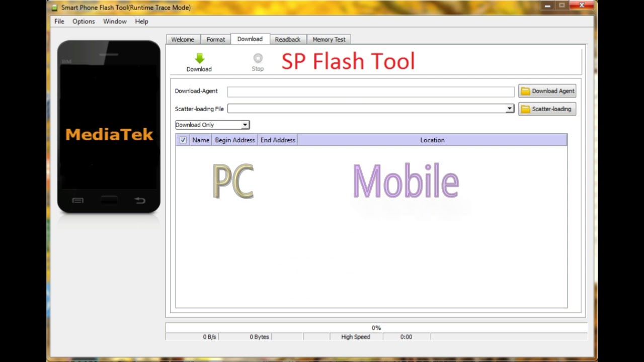The height and width of the screenshot is (362, 644).
Task: Open the File menu
Action: click(59, 21)
